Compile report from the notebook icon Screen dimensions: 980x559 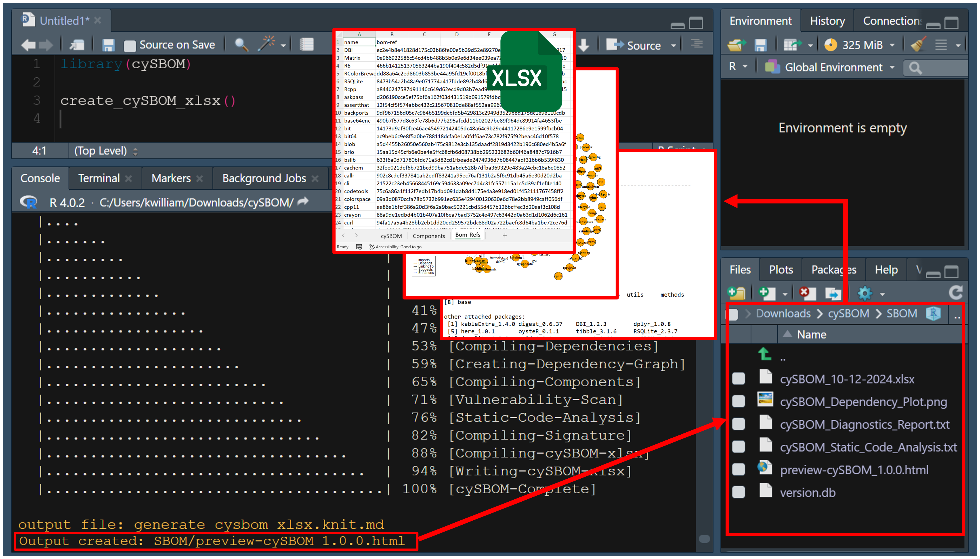[x=306, y=44]
